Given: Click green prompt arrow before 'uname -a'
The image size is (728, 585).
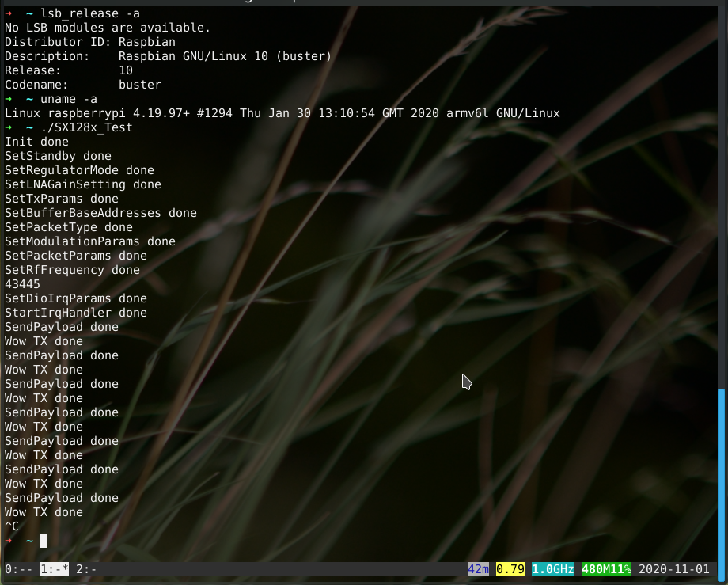Looking at the screenshot, I should point(9,99).
